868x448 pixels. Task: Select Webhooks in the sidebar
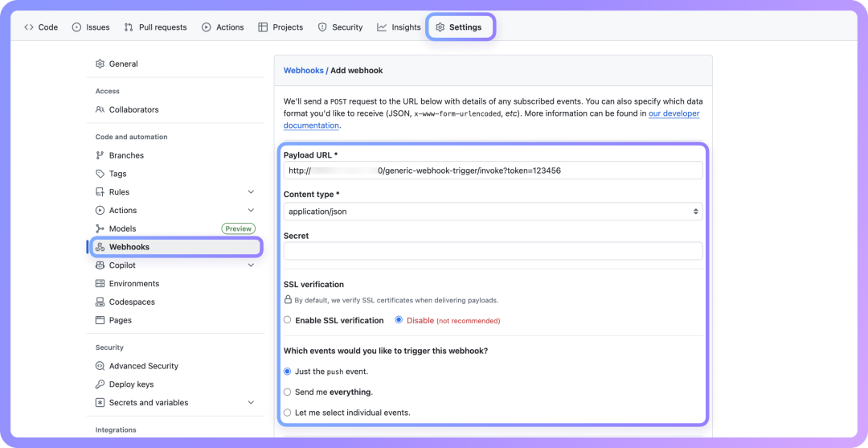click(x=176, y=247)
